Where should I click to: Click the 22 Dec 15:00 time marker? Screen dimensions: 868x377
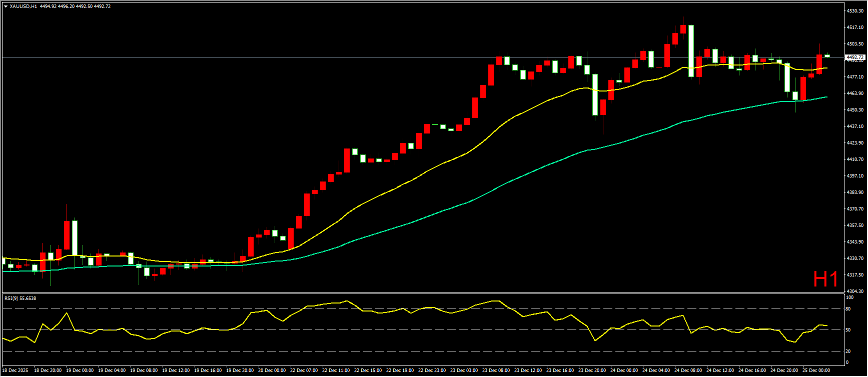coord(368,370)
